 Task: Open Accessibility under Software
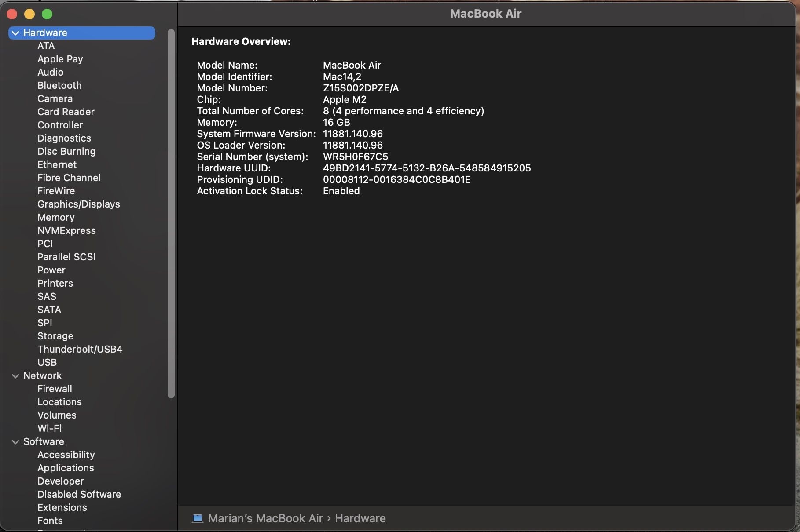click(66, 455)
